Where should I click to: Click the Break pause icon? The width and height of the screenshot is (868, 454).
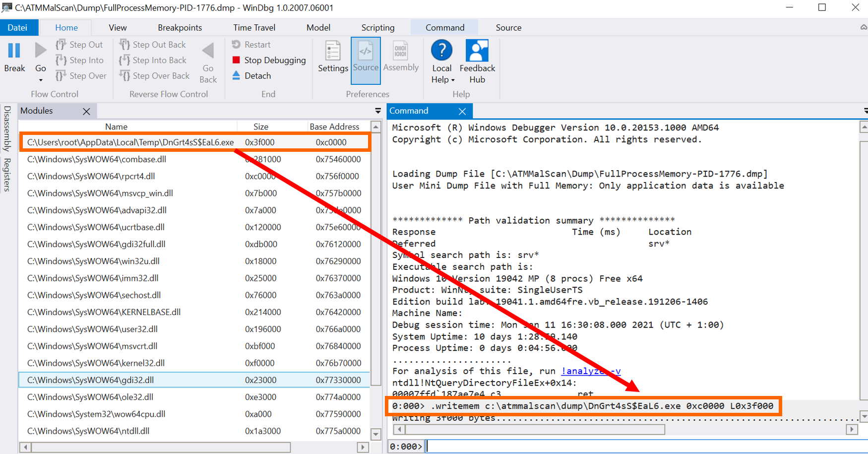coord(14,51)
